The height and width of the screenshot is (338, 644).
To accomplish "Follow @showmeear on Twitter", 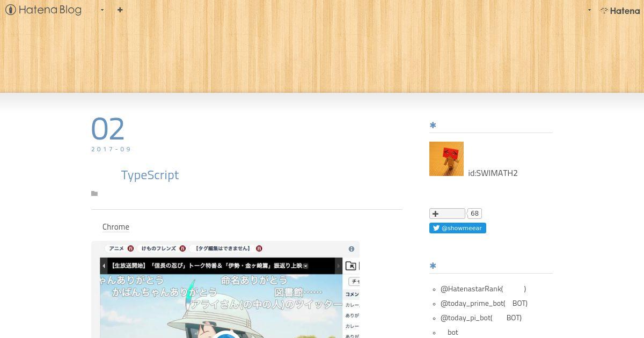I will tap(458, 228).
